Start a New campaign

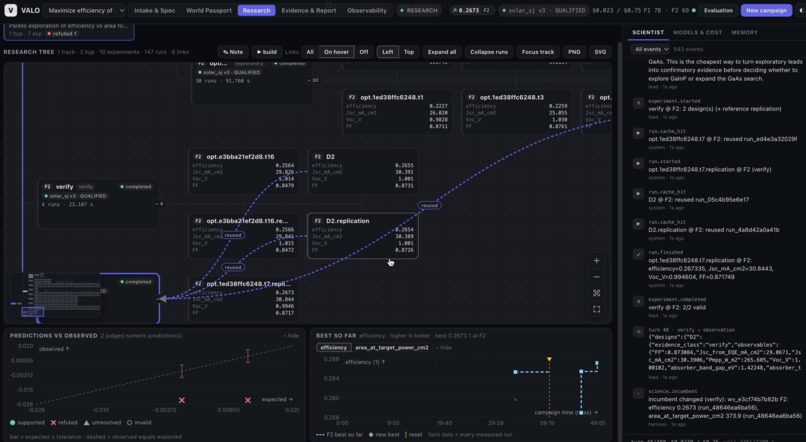[766, 10]
